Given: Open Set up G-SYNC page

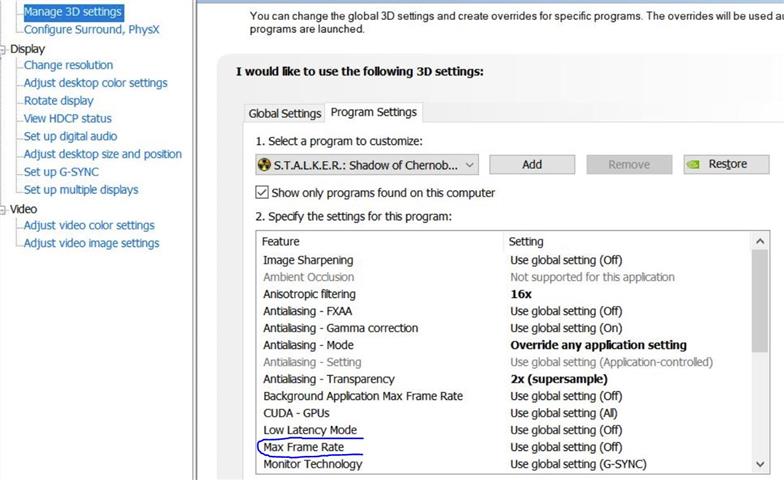Looking at the screenshot, I should (62, 172).
